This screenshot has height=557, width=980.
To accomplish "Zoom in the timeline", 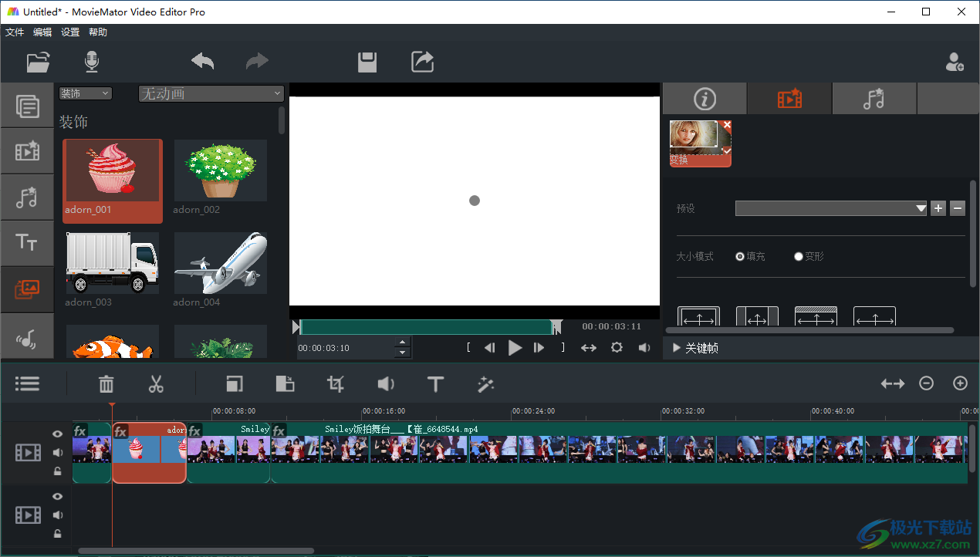I will point(960,383).
